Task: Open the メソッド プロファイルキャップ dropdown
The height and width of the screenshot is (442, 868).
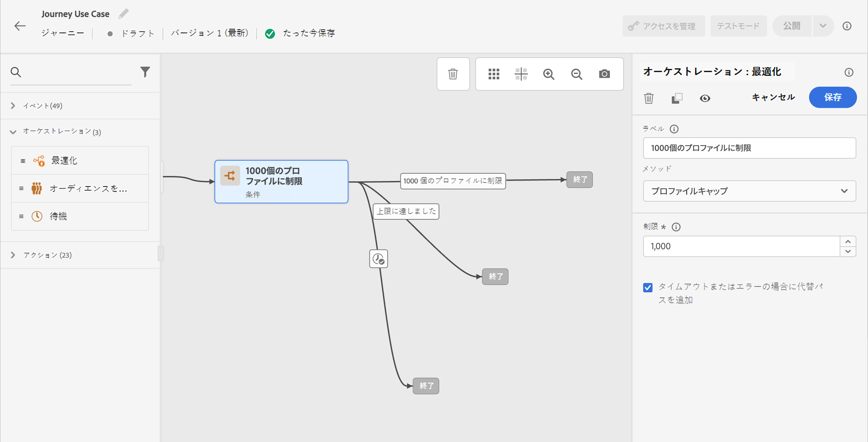Action: 749,191
